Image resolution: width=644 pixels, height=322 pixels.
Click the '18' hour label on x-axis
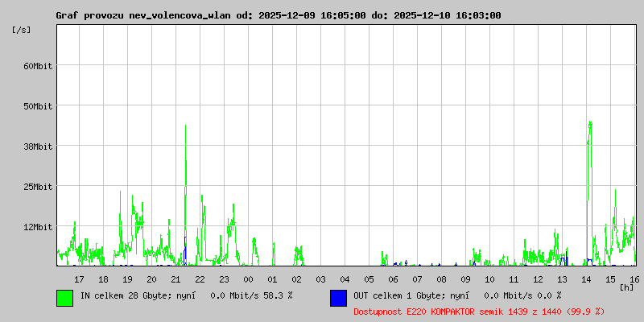[104, 279]
